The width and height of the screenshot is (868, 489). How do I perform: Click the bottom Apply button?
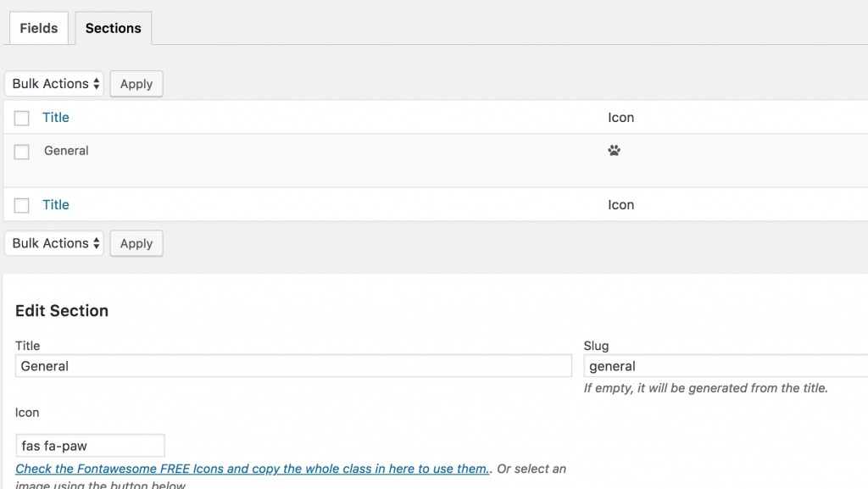click(x=136, y=244)
